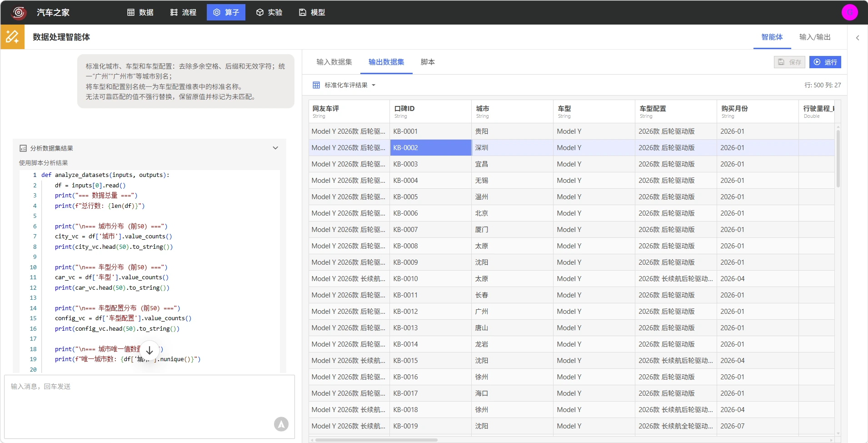Click 车型配置 cell in KB-0015 row
The height and width of the screenshot is (443, 868).
(676, 361)
